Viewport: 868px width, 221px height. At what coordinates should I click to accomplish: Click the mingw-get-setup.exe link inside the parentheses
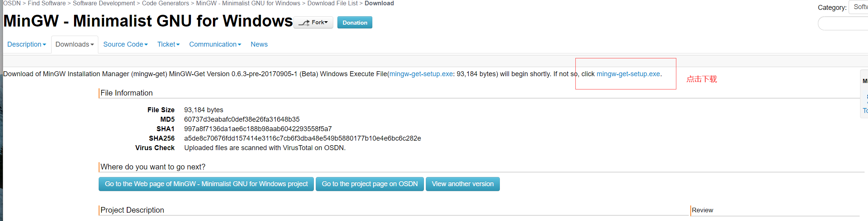pos(421,74)
